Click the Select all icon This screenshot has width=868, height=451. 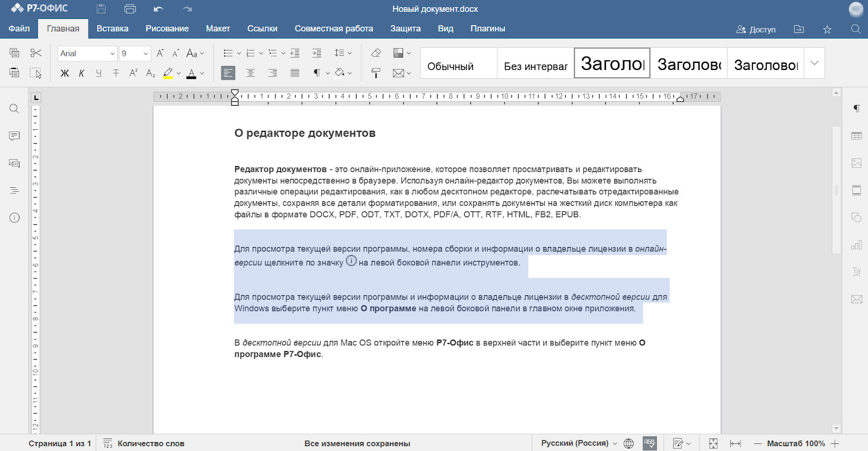pos(36,73)
